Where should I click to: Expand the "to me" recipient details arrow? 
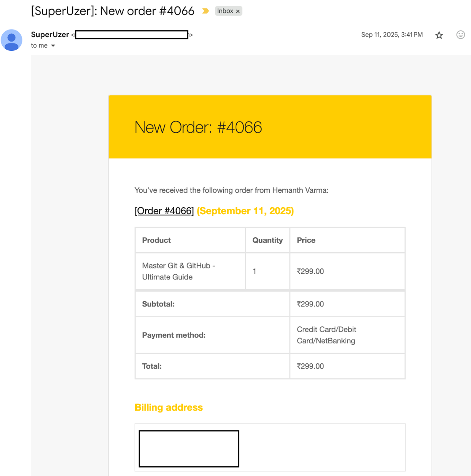[x=53, y=46]
